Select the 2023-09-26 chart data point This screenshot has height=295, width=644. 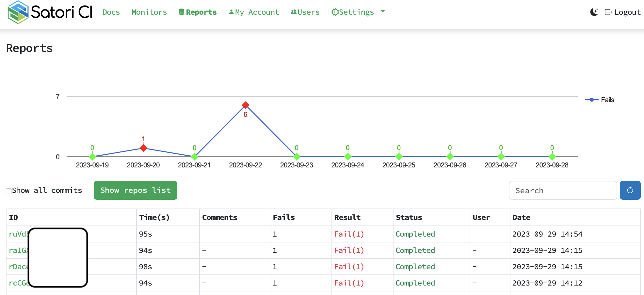point(450,157)
